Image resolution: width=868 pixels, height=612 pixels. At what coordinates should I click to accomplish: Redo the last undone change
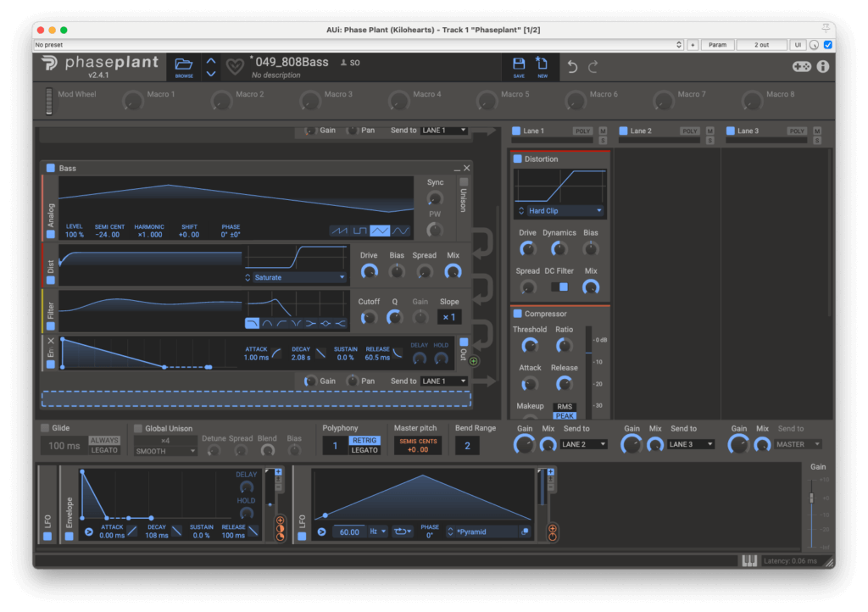tap(593, 67)
